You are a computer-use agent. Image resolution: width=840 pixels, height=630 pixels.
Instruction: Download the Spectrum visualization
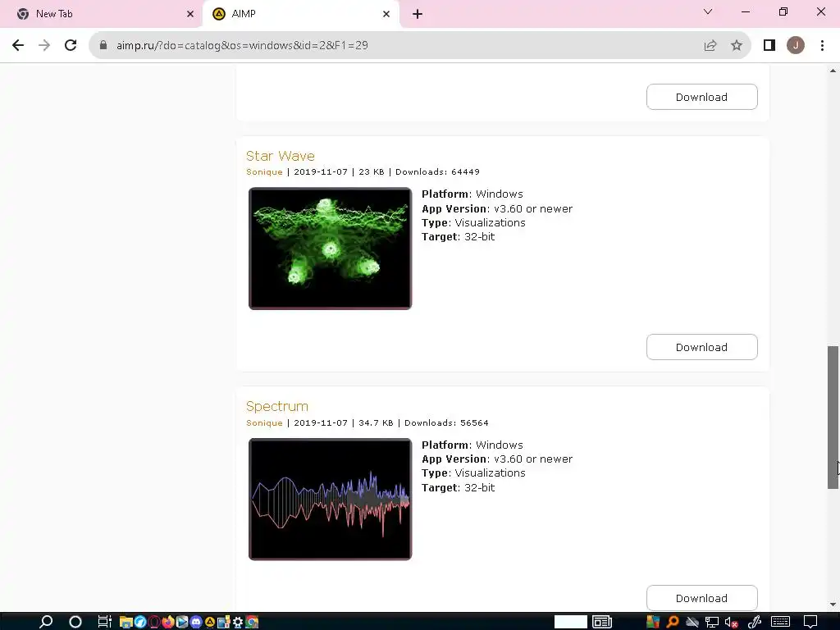(x=702, y=598)
